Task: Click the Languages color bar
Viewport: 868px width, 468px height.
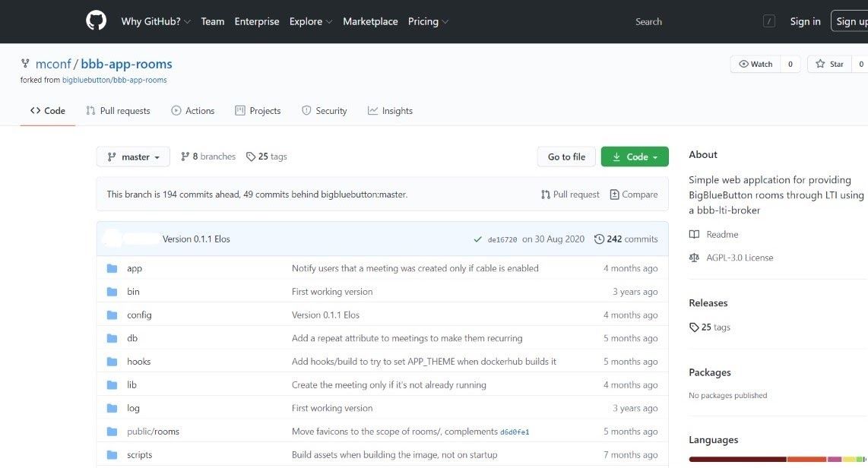Action: [778, 459]
